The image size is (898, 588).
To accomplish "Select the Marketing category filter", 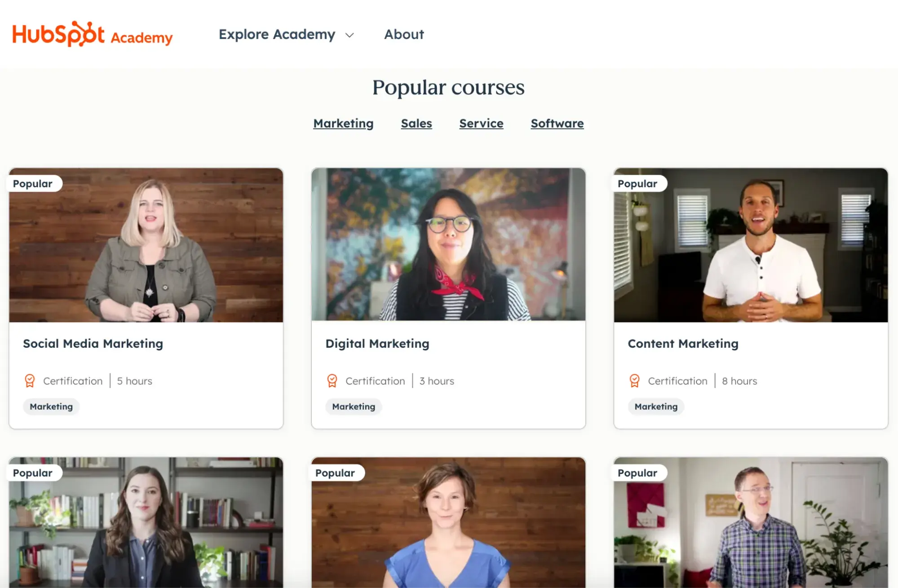I will click(343, 123).
